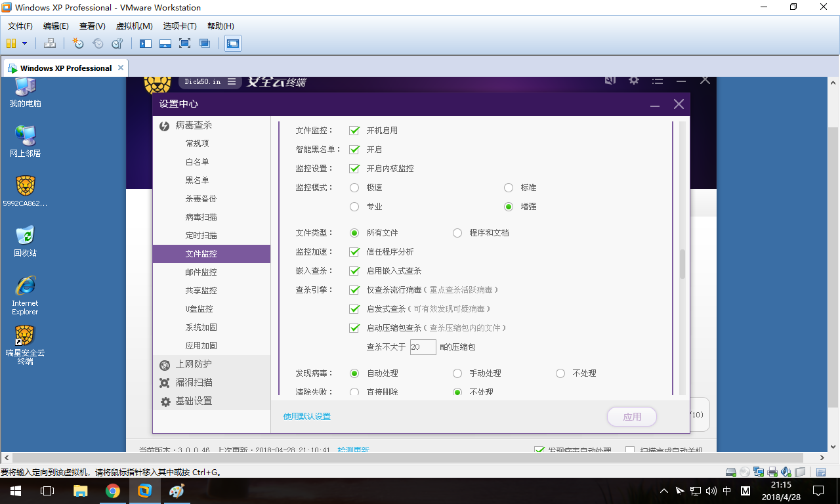840x504 pixels.
Task: Open the 帮助(H) menu
Action: coord(220,26)
